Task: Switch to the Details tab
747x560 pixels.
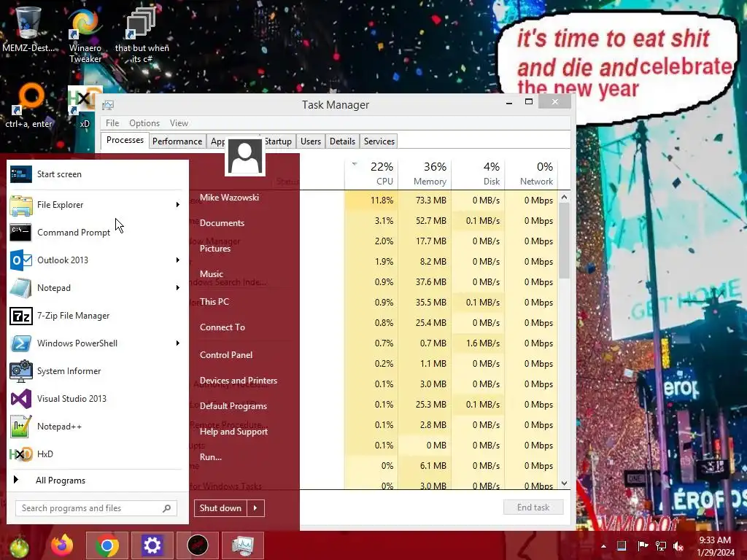Action: (x=343, y=141)
